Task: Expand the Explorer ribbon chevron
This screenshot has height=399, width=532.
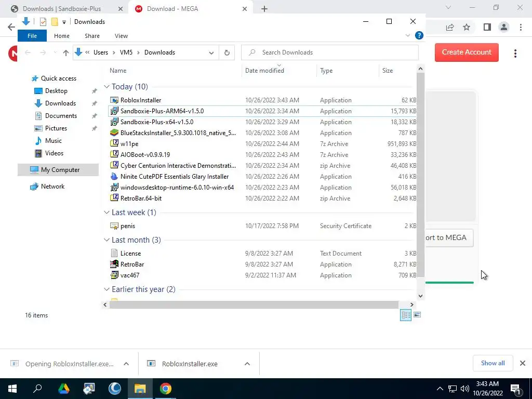Action: tap(408, 35)
